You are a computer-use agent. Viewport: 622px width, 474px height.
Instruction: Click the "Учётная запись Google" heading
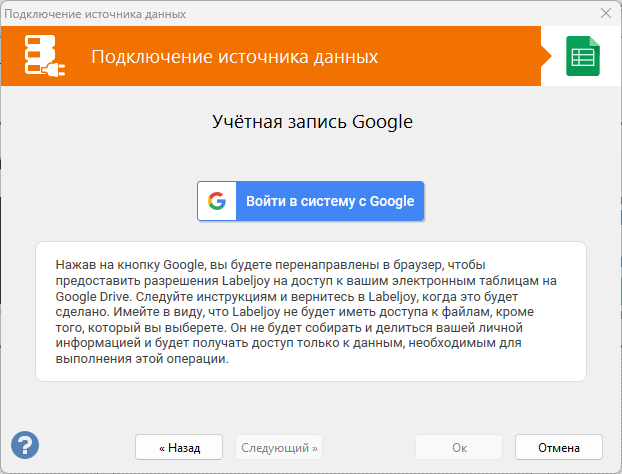[312, 122]
